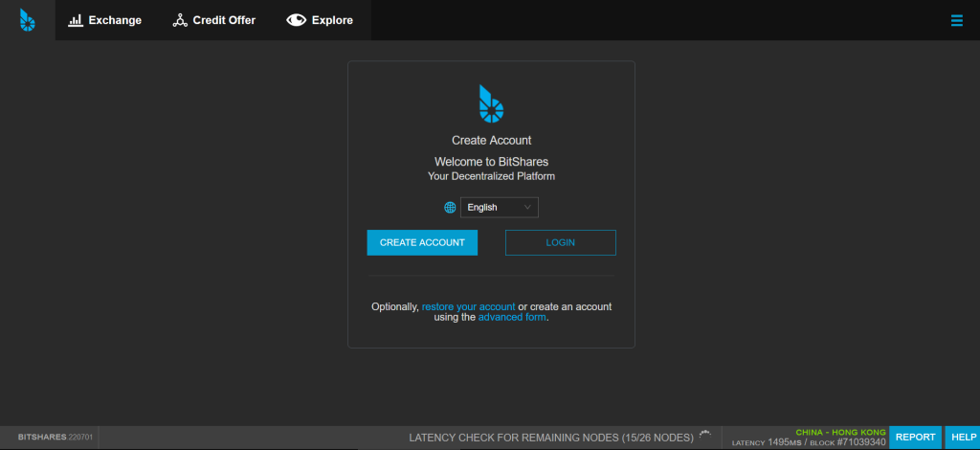Click the China - Hong Kong node status

pyautogui.click(x=840, y=432)
